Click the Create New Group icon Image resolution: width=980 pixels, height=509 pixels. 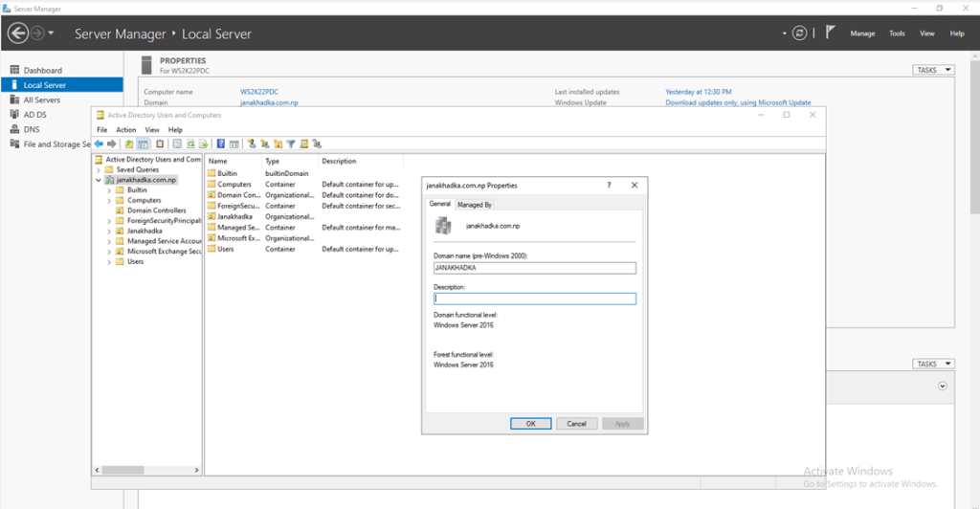coord(265,144)
